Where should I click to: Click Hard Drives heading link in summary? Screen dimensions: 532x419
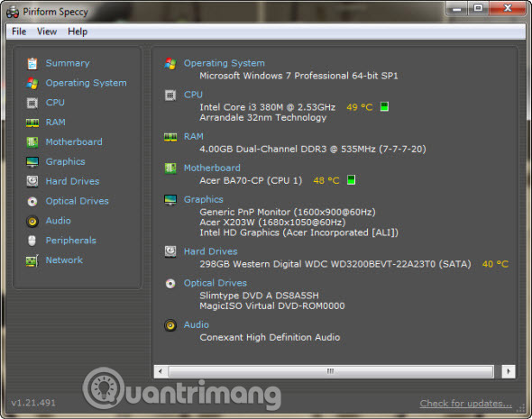coord(211,251)
